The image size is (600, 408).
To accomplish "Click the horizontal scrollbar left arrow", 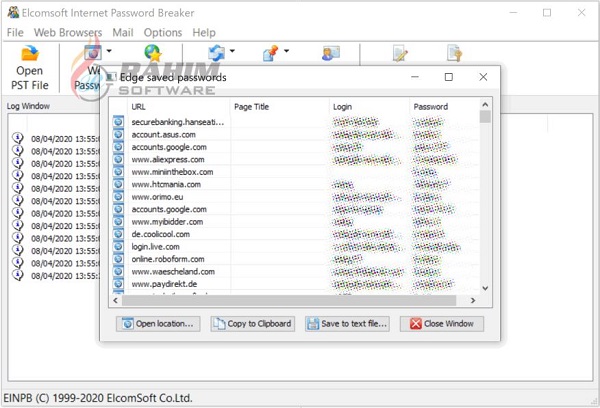I will (x=116, y=300).
